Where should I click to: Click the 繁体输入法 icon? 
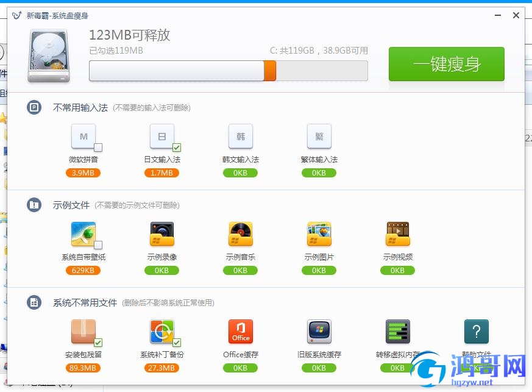click(x=319, y=136)
